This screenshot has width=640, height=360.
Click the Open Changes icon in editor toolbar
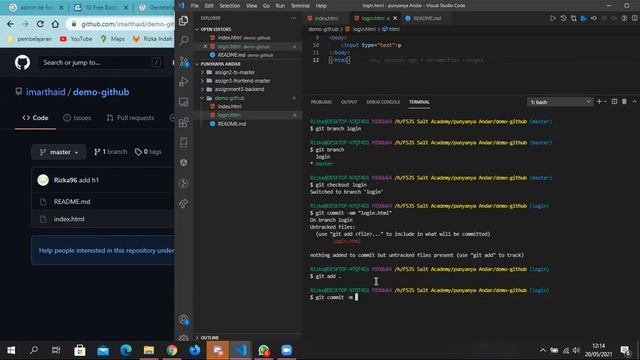[573, 18]
